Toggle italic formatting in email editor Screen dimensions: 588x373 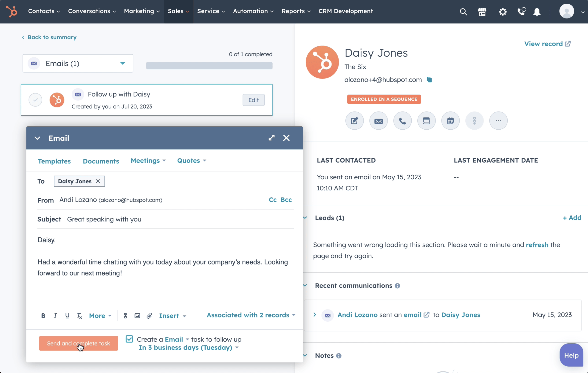[x=55, y=316]
